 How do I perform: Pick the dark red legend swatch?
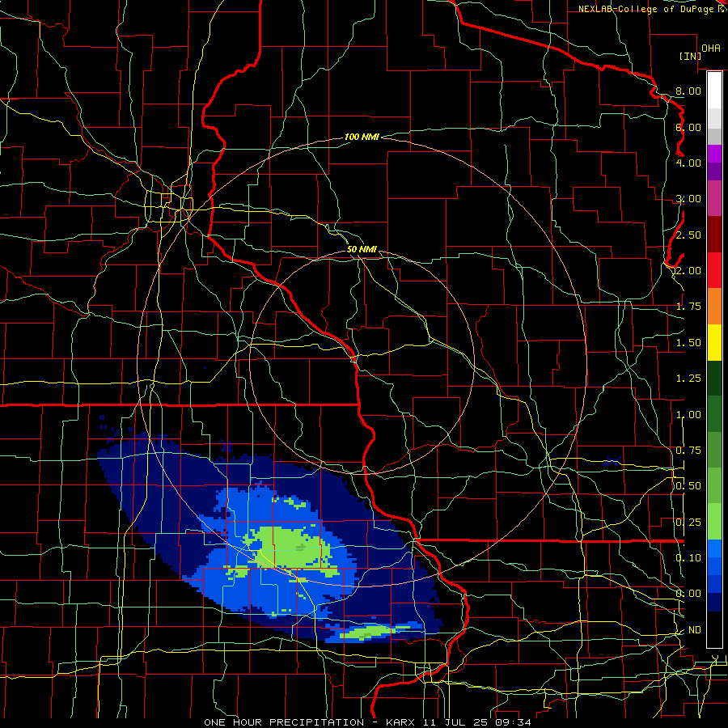714,235
